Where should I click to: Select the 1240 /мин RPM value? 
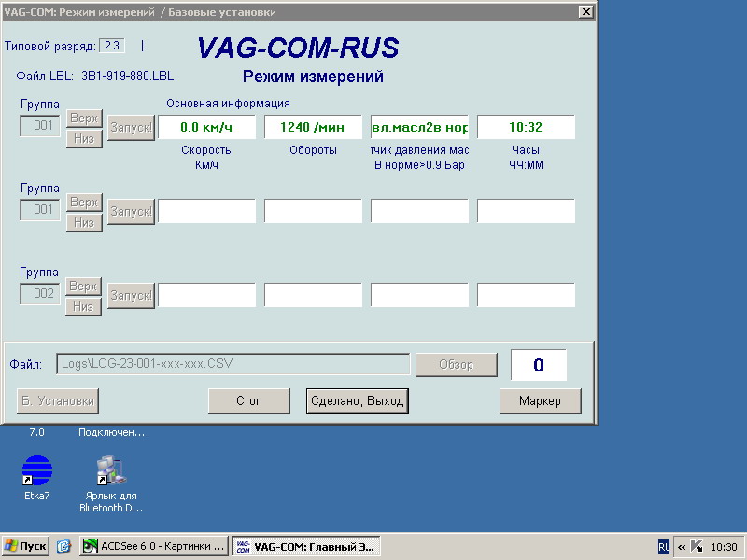313,127
